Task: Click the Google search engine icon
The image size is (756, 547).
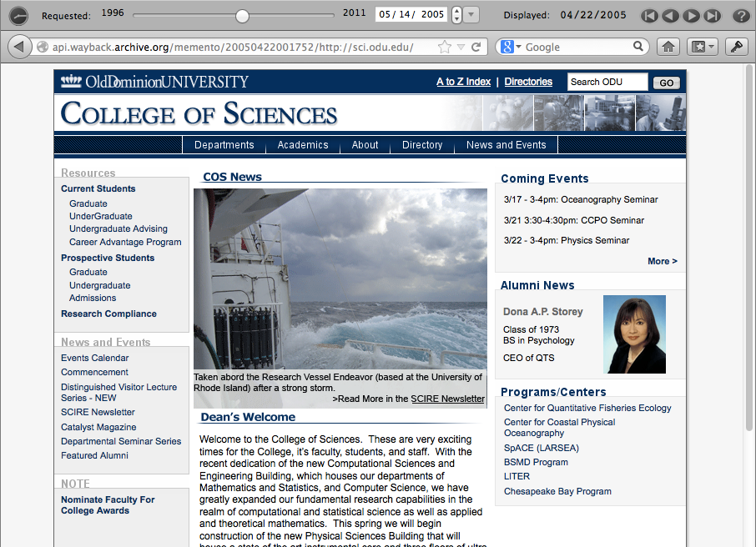Action: tap(507, 47)
